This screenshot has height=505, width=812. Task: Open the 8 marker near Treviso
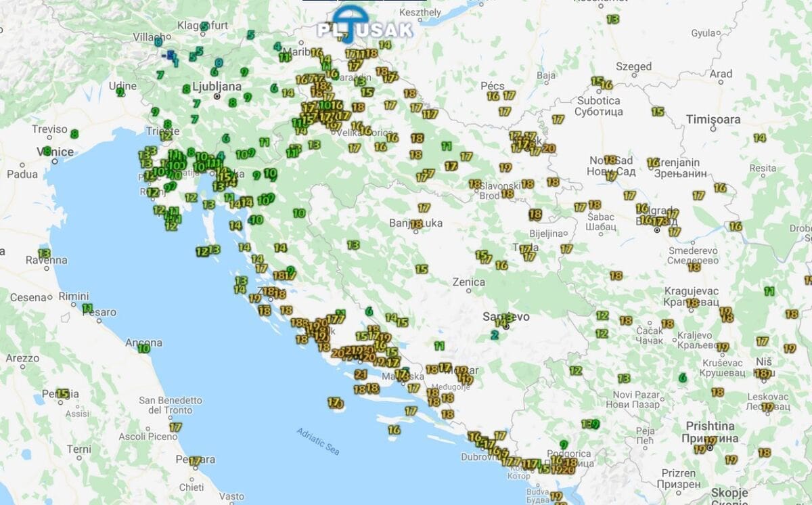pyautogui.click(x=74, y=134)
